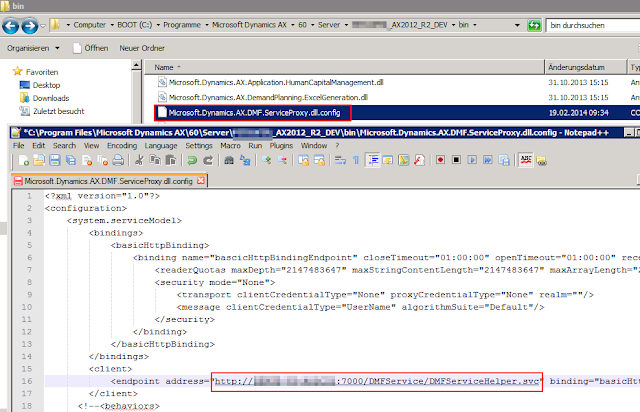The height and width of the screenshot is (412, 640).
Task: Open the View menu
Action: coord(91,146)
